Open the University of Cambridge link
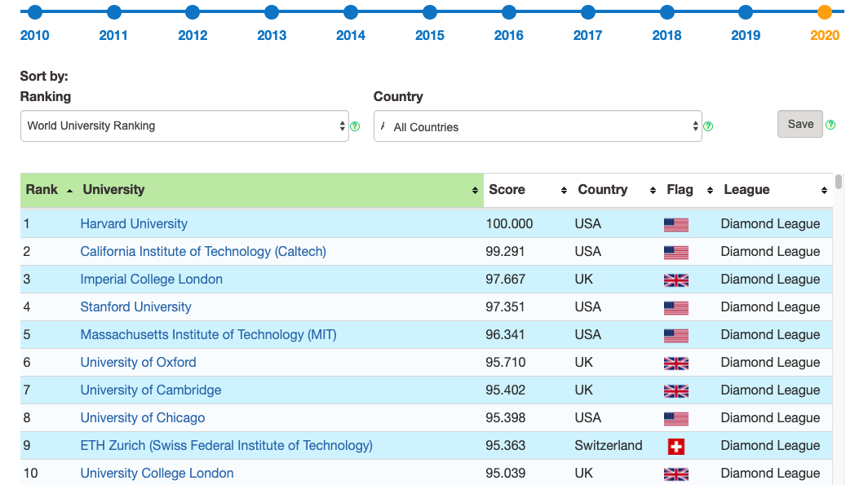 click(151, 390)
